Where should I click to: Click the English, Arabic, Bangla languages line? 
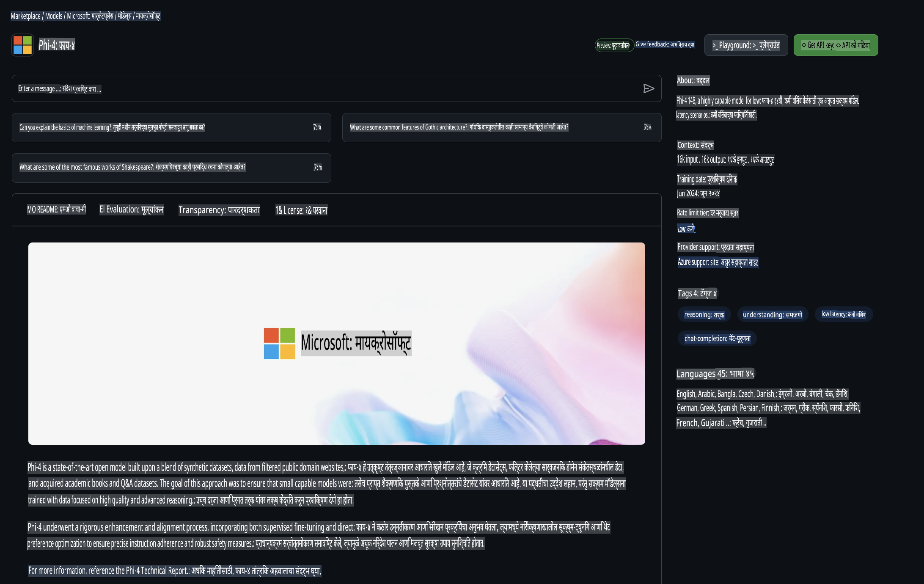(762, 394)
